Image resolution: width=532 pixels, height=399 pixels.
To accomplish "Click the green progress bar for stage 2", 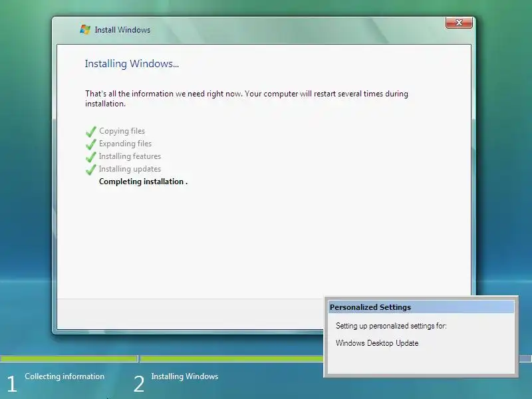I will [x=232, y=358].
